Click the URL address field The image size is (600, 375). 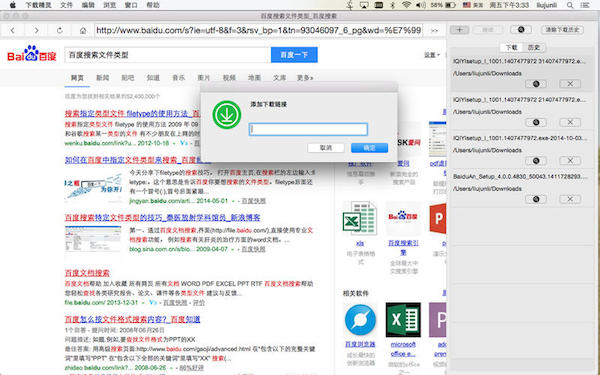(259, 30)
